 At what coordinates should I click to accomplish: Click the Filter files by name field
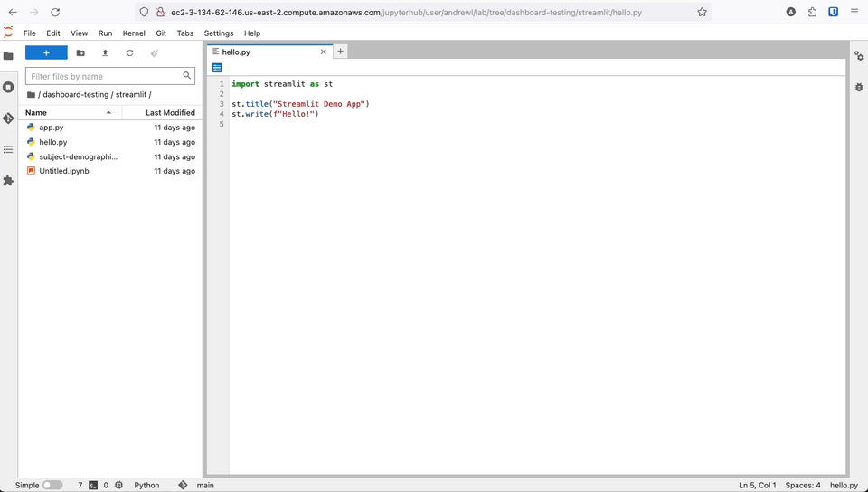(x=104, y=76)
